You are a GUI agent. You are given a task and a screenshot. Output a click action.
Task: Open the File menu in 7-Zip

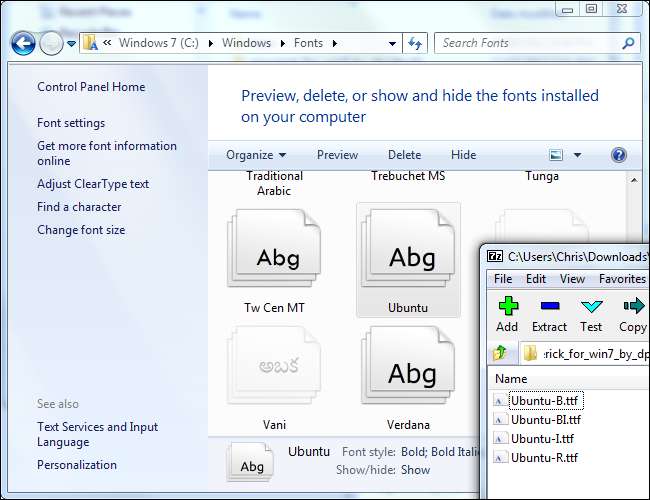[x=503, y=279]
